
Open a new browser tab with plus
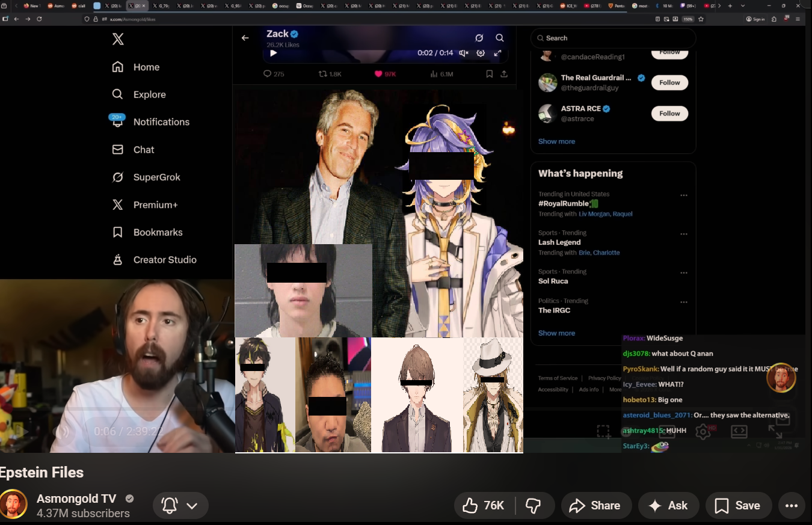point(730,5)
